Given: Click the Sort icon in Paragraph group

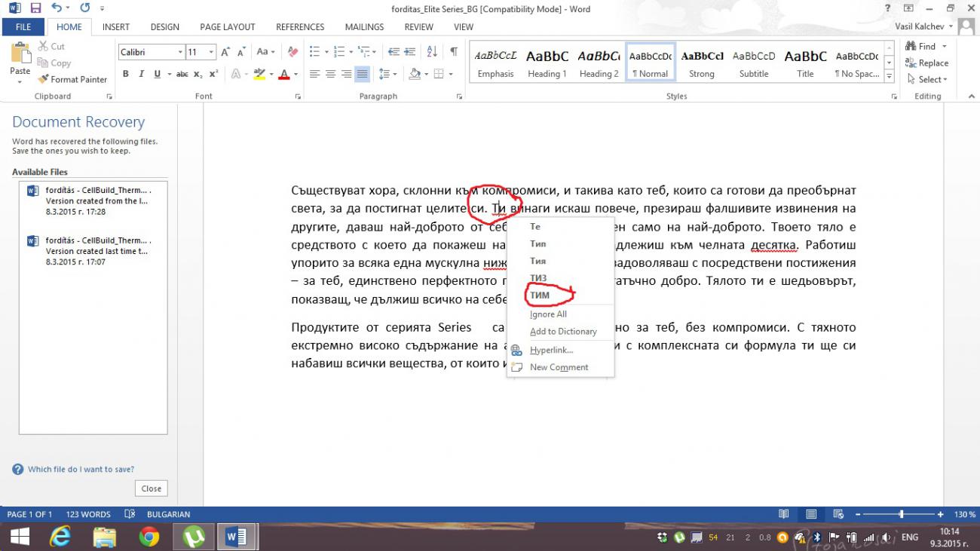Looking at the screenshot, I should click(432, 51).
